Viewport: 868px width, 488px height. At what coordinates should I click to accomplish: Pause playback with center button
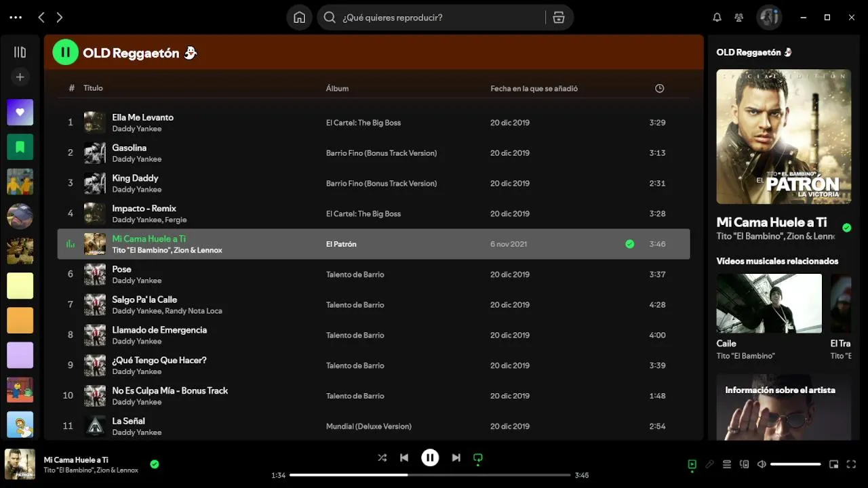(430, 458)
